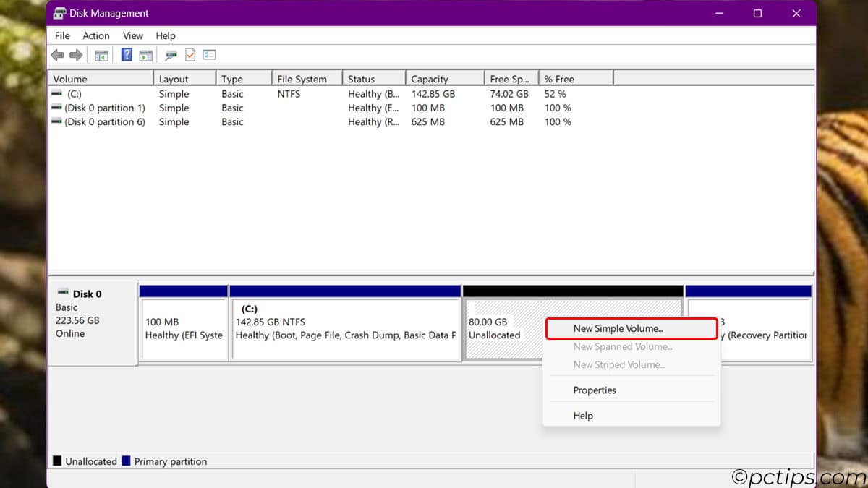Select the (C:) 142.85 GB NTFS partition block
This screenshot has width=868, height=488.
345,322
